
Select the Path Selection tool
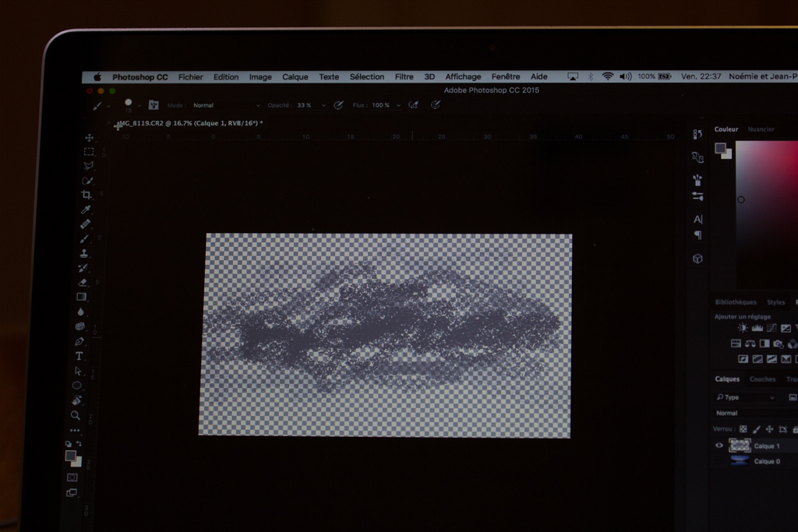(x=78, y=371)
